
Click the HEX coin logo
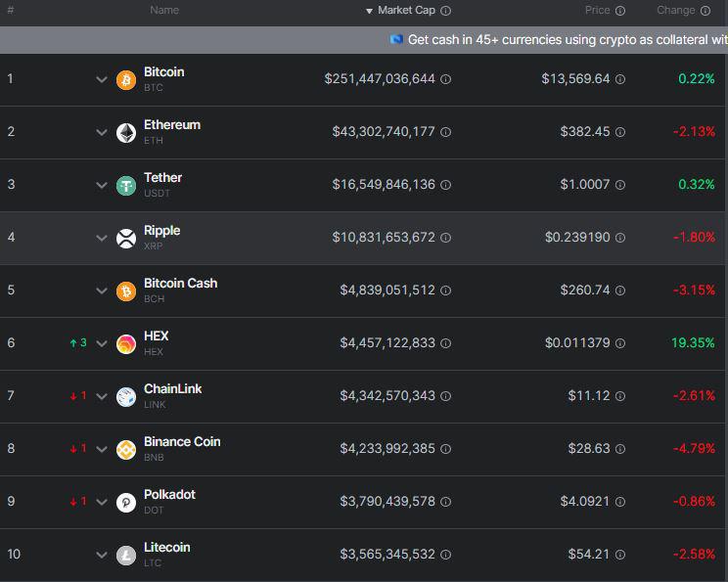pyautogui.click(x=126, y=344)
